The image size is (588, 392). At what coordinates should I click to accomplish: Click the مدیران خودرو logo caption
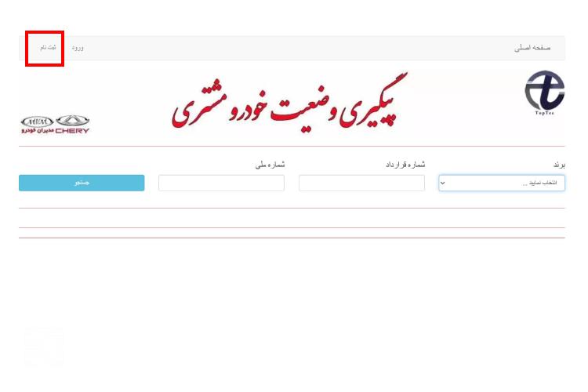(x=38, y=131)
